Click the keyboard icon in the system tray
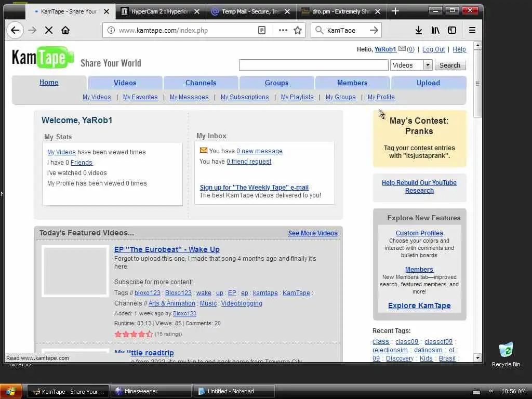This screenshot has height=399, width=532. 476,392
